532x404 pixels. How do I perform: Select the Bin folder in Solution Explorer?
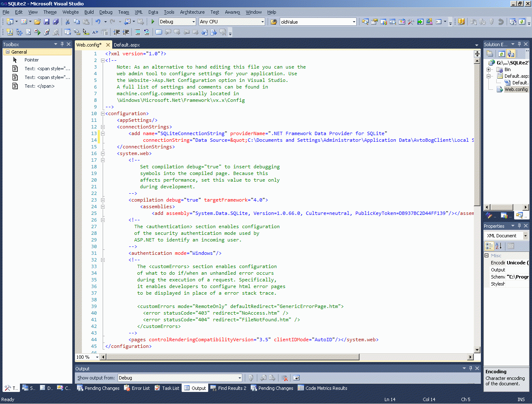(507, 69)
